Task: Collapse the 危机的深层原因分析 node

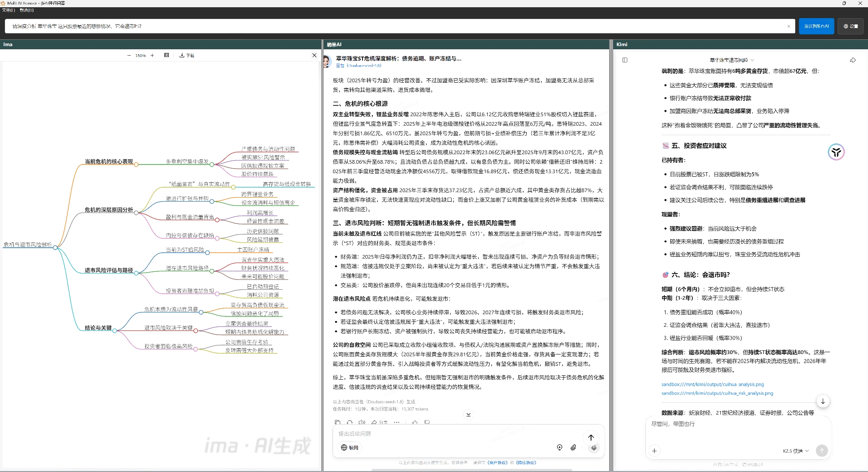Action: pos(137,212)
